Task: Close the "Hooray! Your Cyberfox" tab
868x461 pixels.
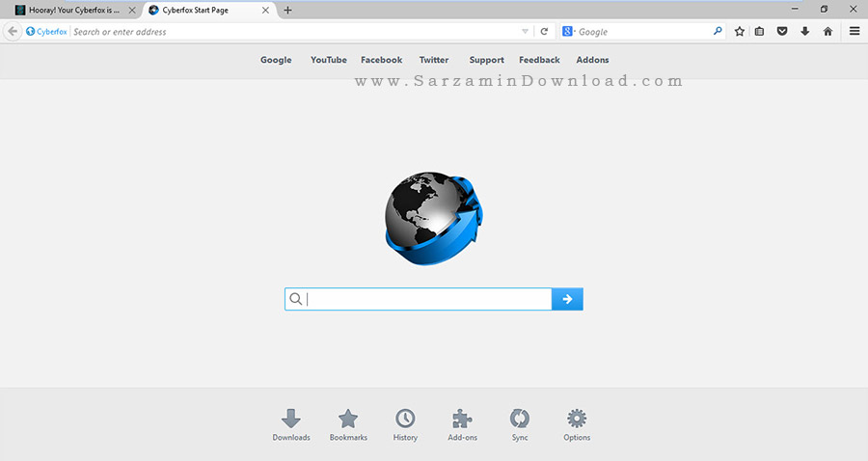Action: coord(132,10)
